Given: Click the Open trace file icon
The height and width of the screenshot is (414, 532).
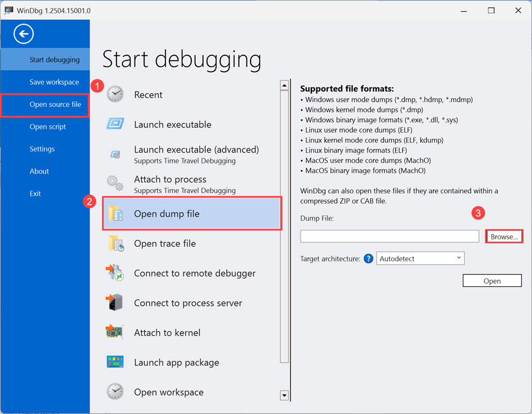Looking at the screenshot, I should pyautogui.click(x=116, y=243).
